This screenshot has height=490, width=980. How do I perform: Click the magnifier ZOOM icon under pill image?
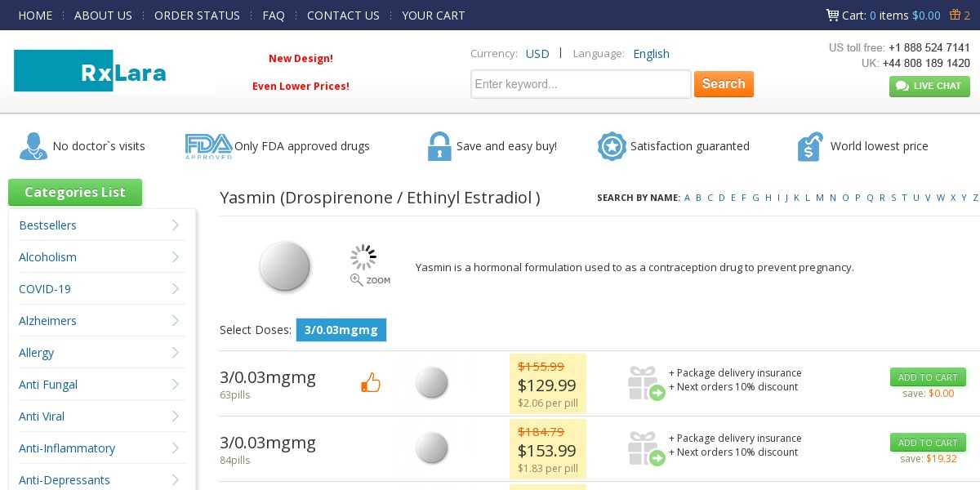[x=370, y=279]
